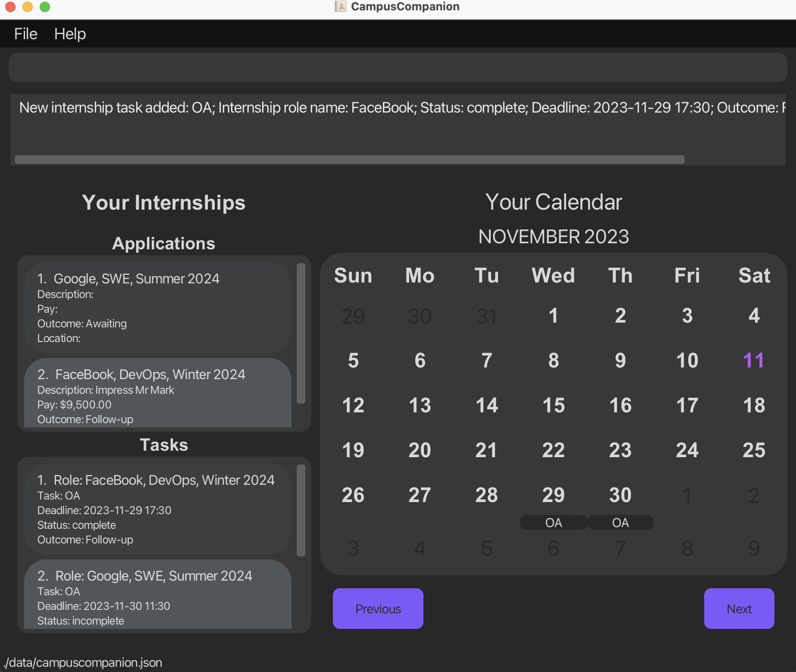The height and width of the screenshot is (672, 796).
Task: Click the Previous month button
Action: 378,609
